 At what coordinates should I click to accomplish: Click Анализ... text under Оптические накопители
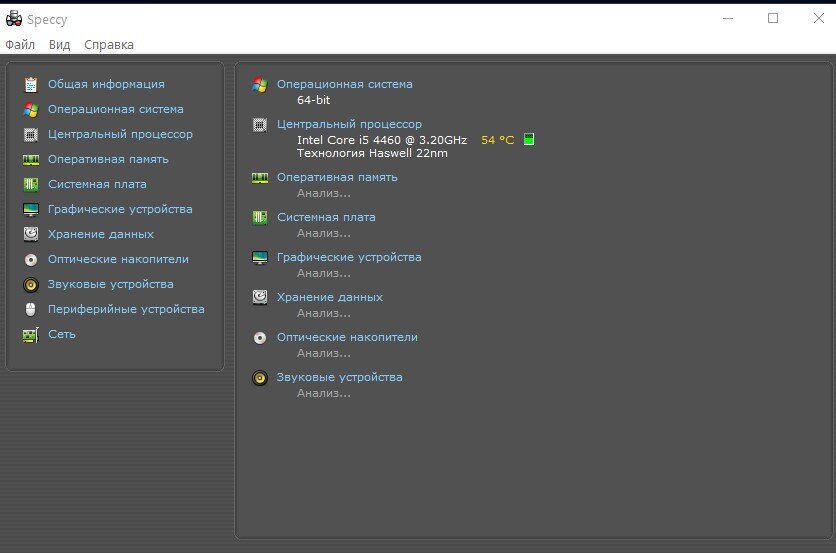[324, 354]
